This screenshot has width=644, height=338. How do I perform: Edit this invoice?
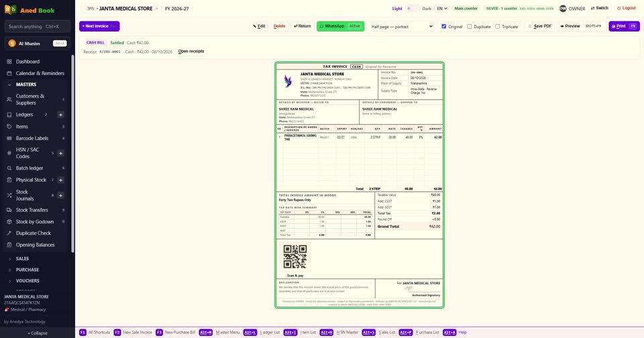(x=259, y=26)
